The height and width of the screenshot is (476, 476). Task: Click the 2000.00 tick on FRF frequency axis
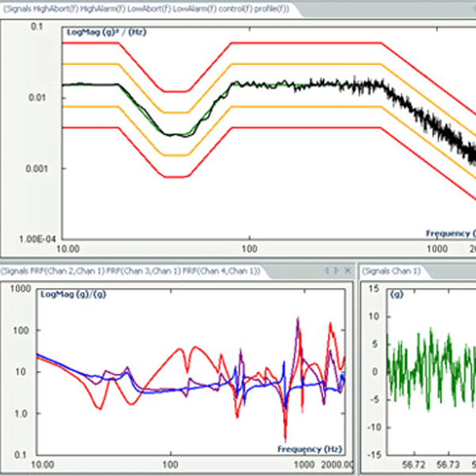335,463
